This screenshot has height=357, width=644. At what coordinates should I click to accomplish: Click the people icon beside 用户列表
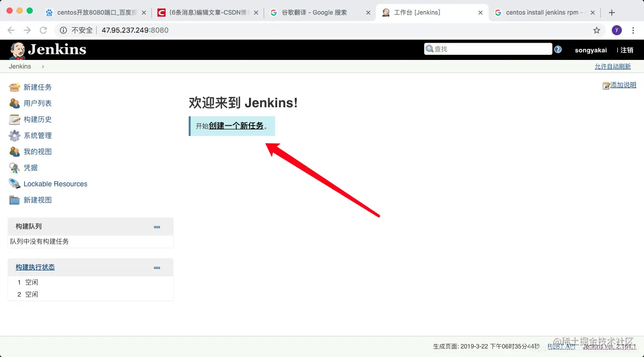(x=15, y=103)
